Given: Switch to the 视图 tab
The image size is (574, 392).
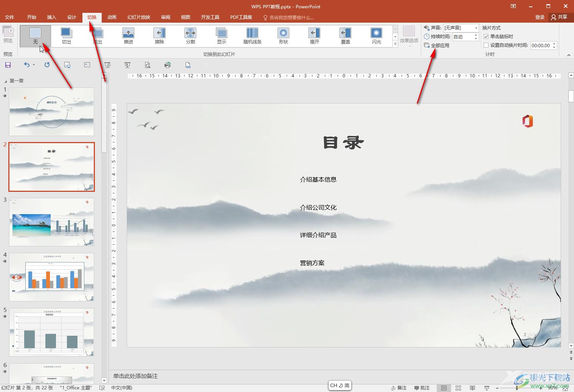Looking at the screenshot, I should click(185, 17).
